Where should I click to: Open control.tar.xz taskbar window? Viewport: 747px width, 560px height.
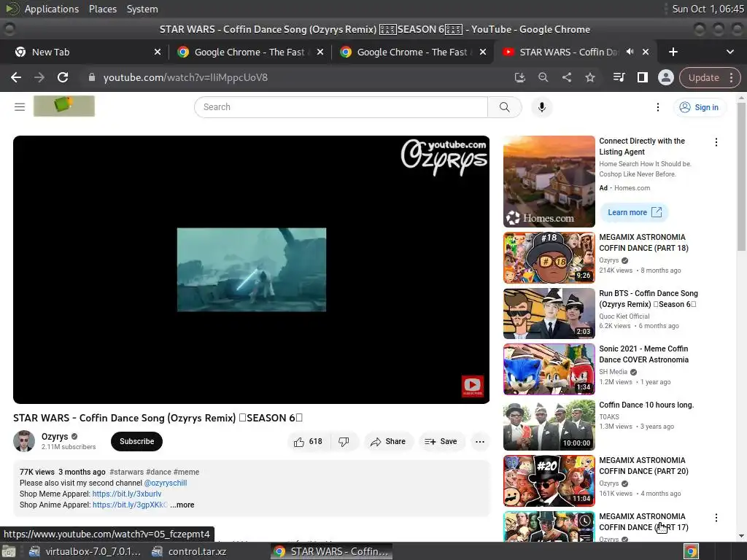[189, 551]
